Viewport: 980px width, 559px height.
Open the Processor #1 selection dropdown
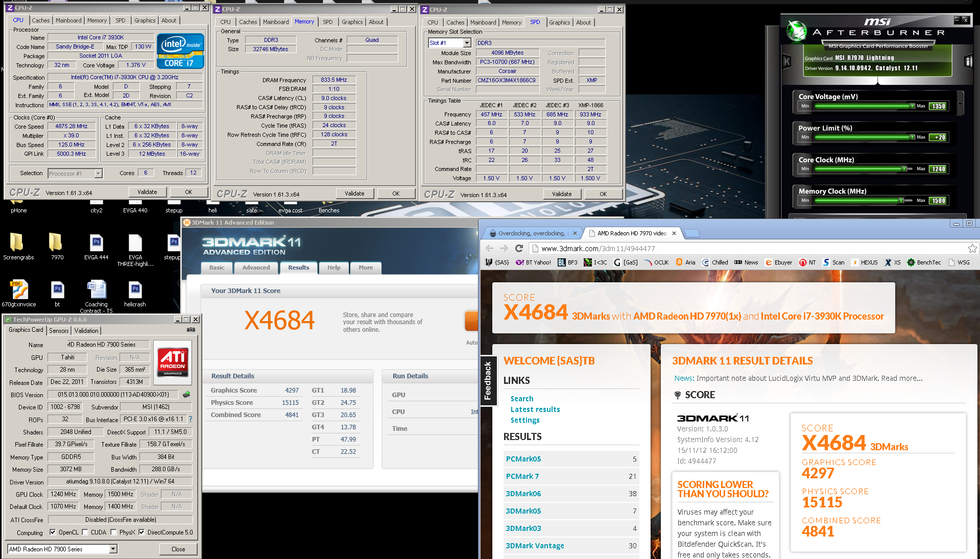98,174
